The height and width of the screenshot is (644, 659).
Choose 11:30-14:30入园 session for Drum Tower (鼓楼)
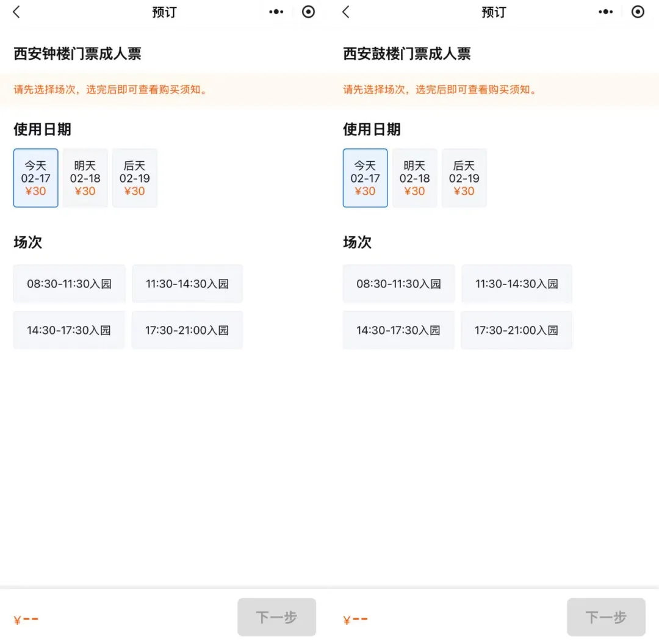click(x=517, y=284)
